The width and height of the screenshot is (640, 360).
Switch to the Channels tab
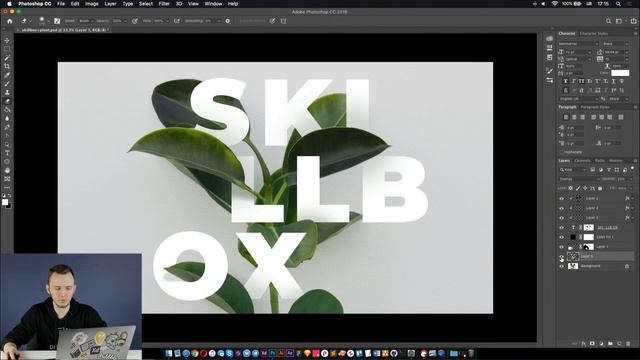[x=582, y=161]
